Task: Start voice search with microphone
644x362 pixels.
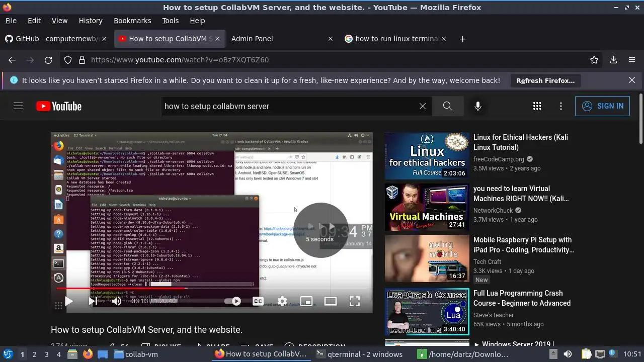Action: click(x=478, y=106)
